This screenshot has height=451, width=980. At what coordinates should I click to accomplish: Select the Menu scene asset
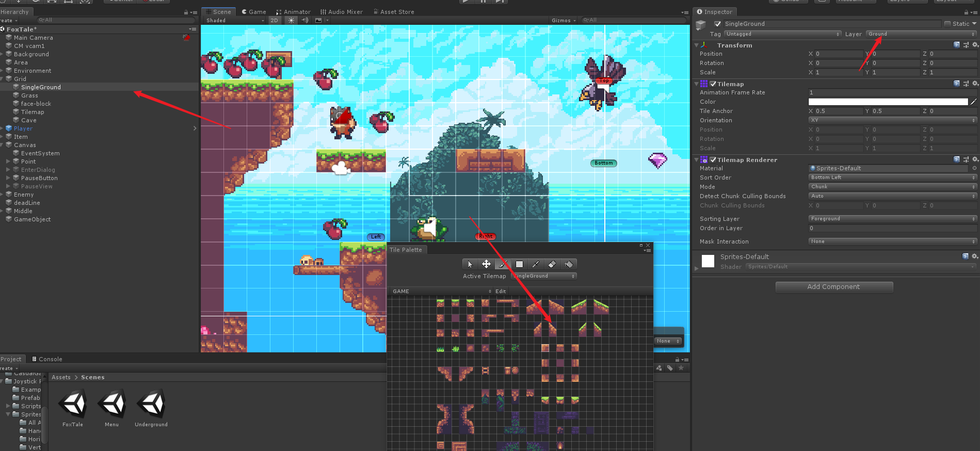[112, 409]
